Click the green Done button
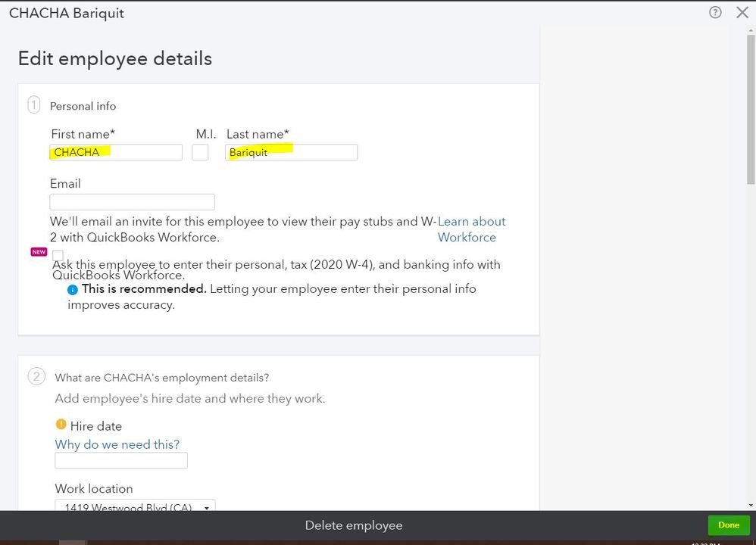Screen dimensions: 756x545 [729, 525]
